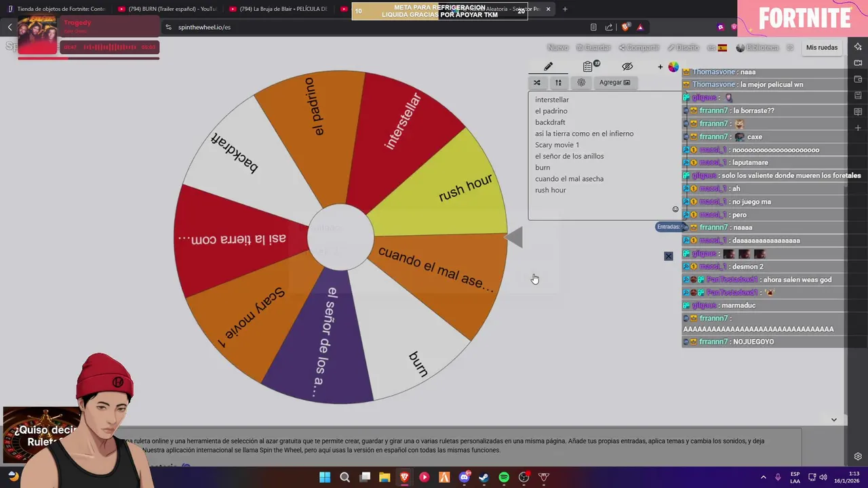Click 'cuando el mal asecha' entry

click(x=569, y=179)
